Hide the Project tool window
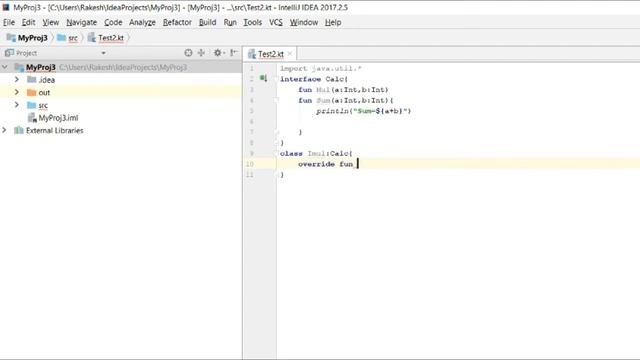 click(234, 53)
